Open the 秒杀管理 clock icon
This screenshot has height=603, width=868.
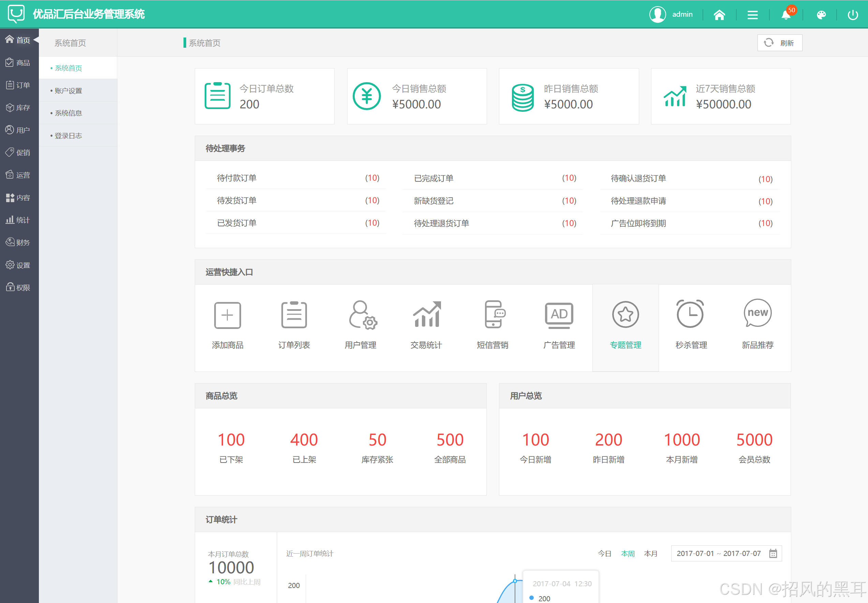click(690, 314)
